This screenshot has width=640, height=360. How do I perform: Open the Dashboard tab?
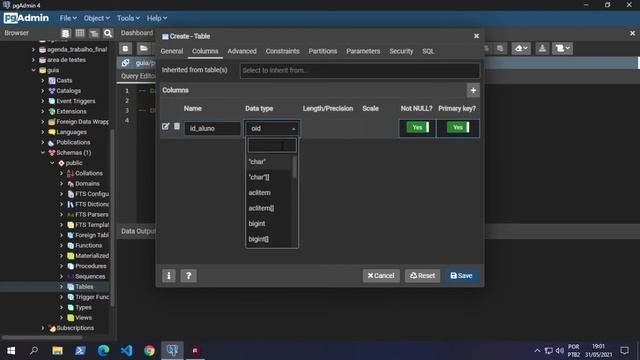(x=137, y=33)
